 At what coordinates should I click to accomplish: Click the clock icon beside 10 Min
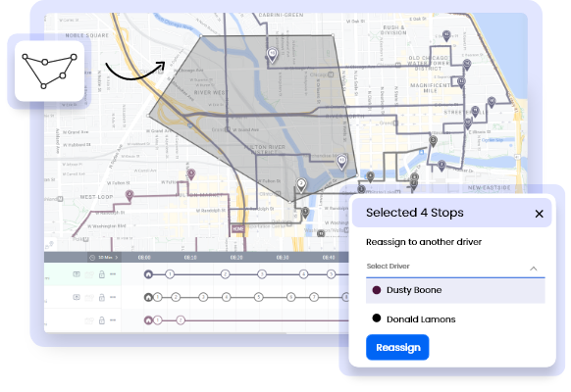92,258
